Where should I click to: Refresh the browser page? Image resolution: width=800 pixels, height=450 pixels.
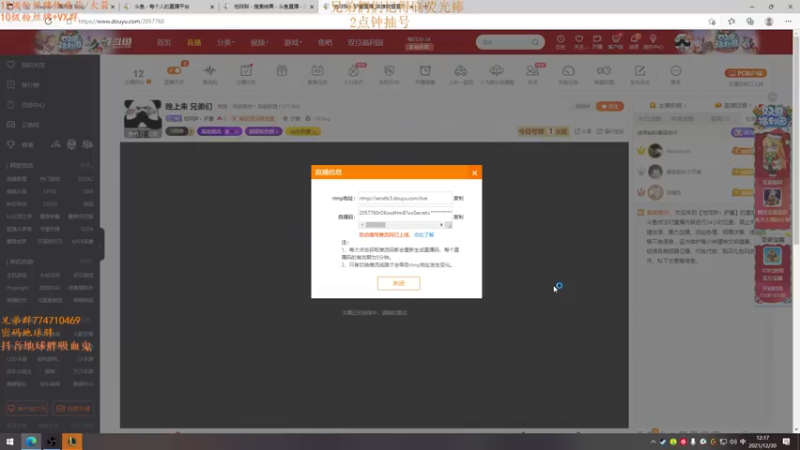coord(48,21)
